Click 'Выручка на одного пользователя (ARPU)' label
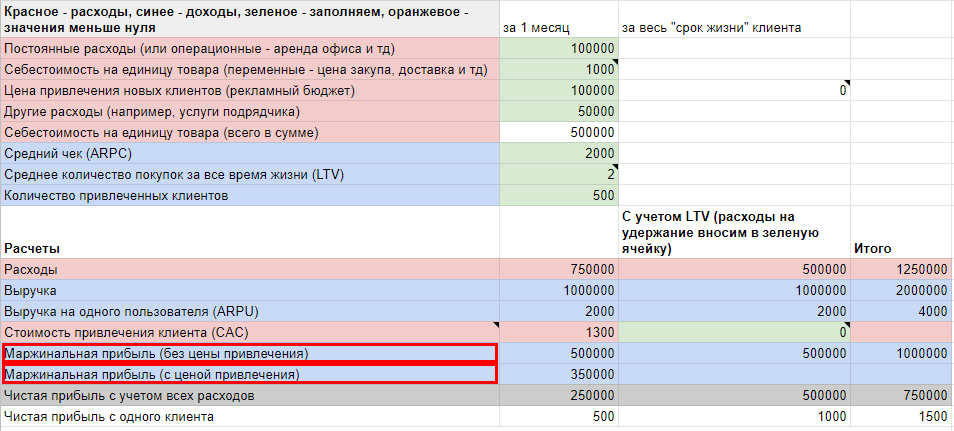954x431 pixels. click(250, 311)
